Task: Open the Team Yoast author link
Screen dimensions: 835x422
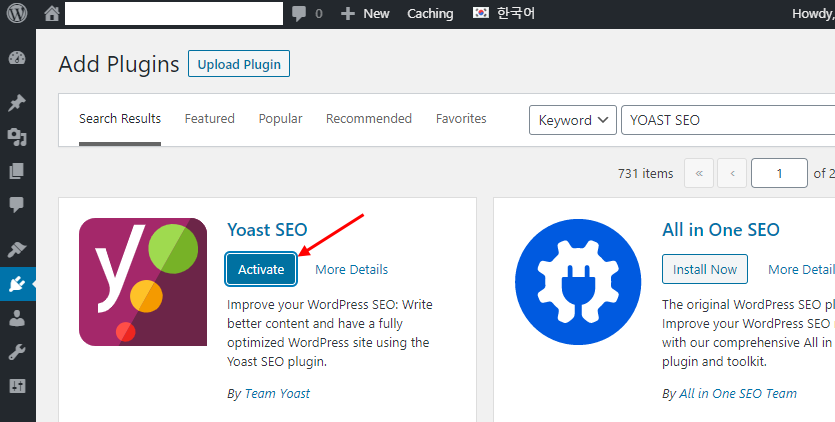Action: click(x=277, y=394)
